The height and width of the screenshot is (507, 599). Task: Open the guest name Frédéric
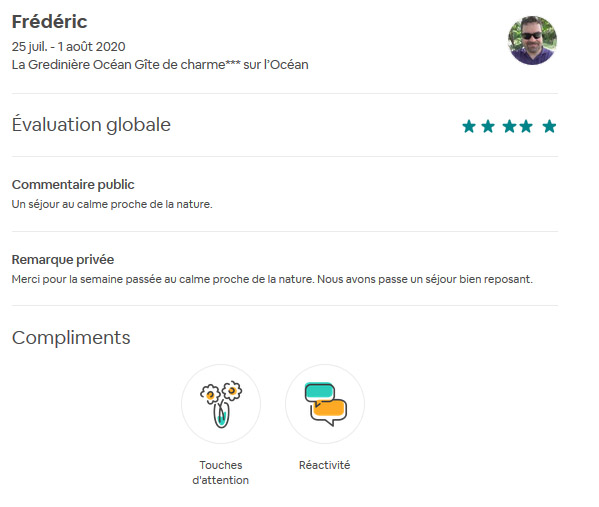[x=49, y=21]
